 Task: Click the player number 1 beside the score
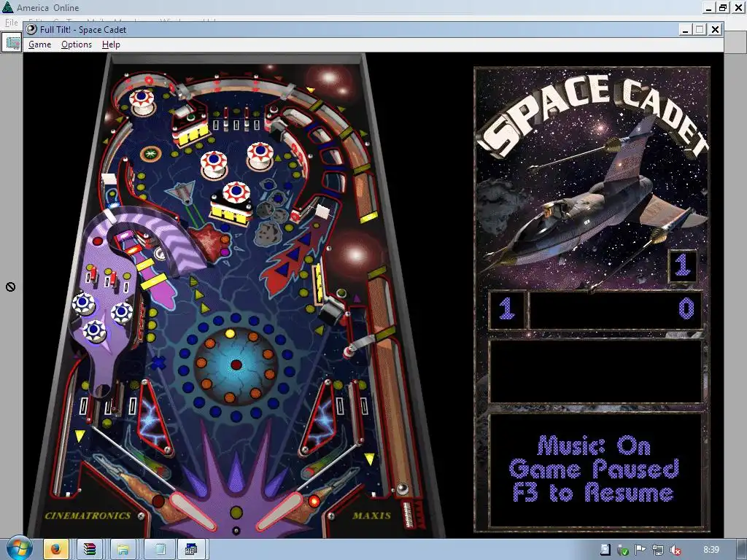click(506, 308)
